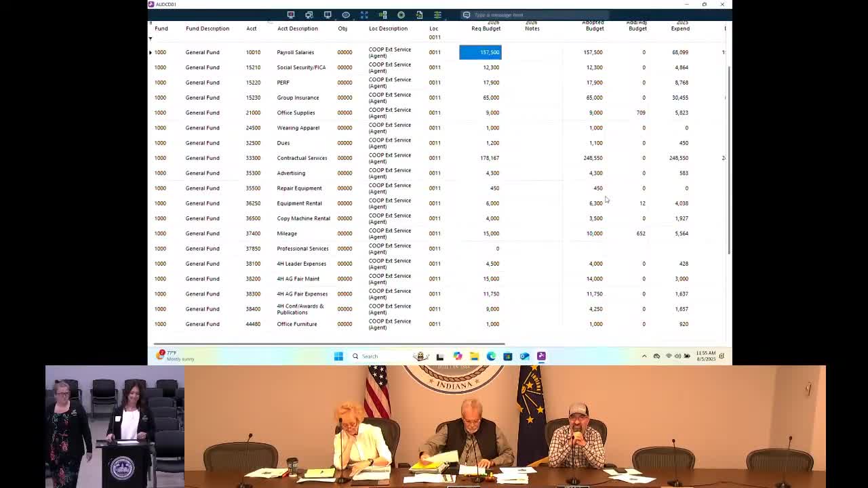This screenshot has width=868, height=488.
Task: Open Microsoft Edge from the taskbar
Action: coord(491,356)
